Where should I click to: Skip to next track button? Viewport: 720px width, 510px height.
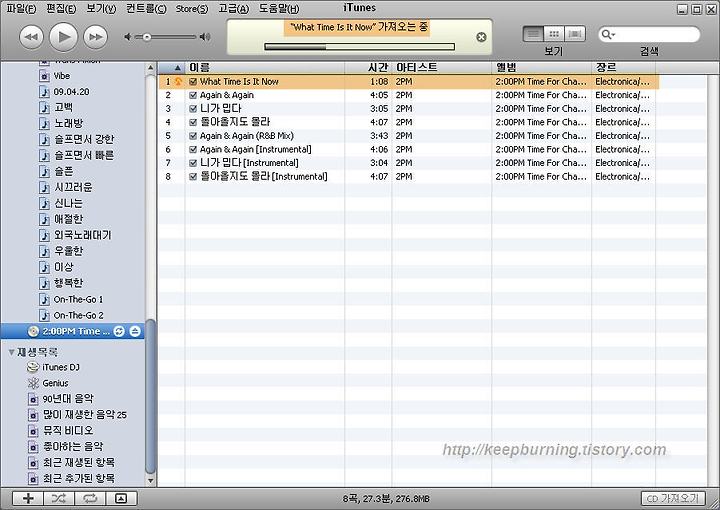96,37
